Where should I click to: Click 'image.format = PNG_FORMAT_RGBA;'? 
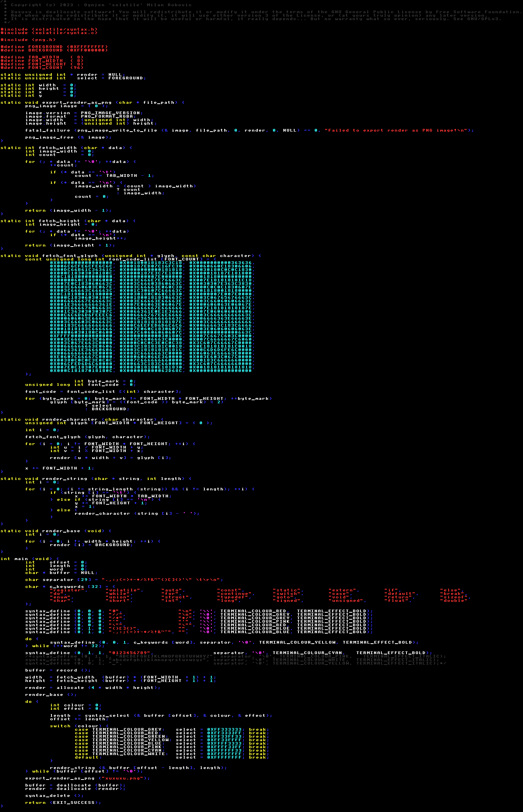[x=81, y=116]
